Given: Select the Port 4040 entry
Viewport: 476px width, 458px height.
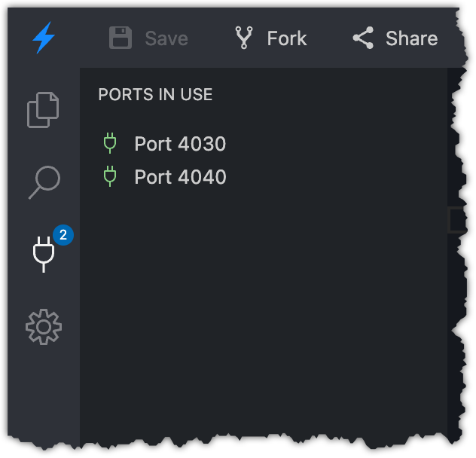Looking at the screenshot, I should coord(180,177).
